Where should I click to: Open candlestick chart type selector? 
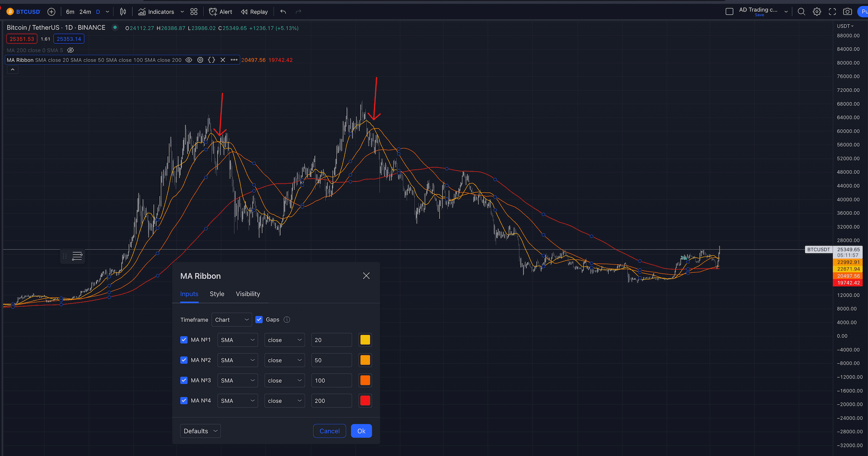[123, 12]
